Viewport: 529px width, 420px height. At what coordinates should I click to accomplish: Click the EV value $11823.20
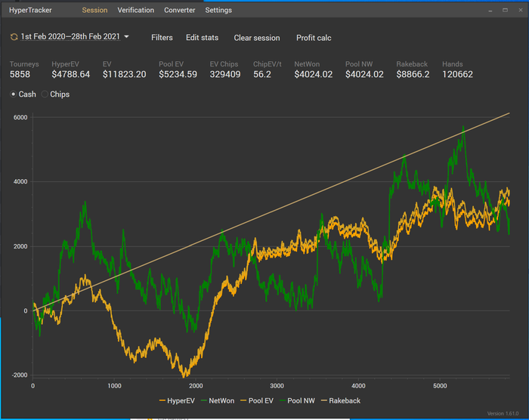tap(125, 74)
